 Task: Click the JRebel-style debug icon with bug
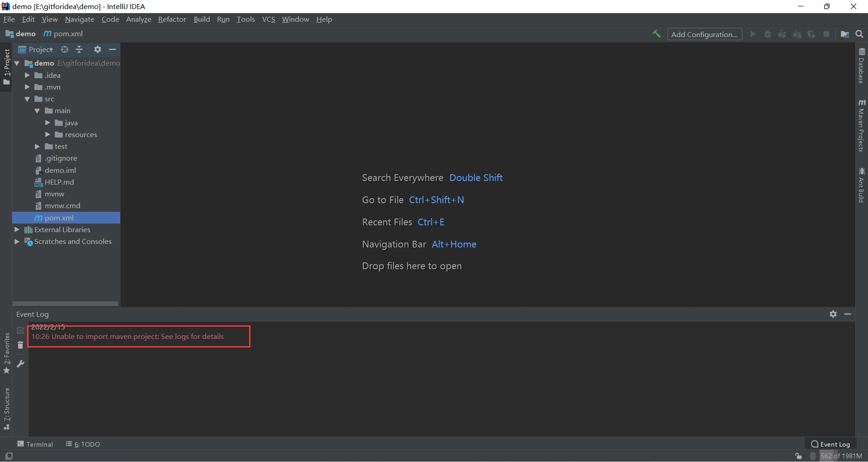[x=797, y=34]
